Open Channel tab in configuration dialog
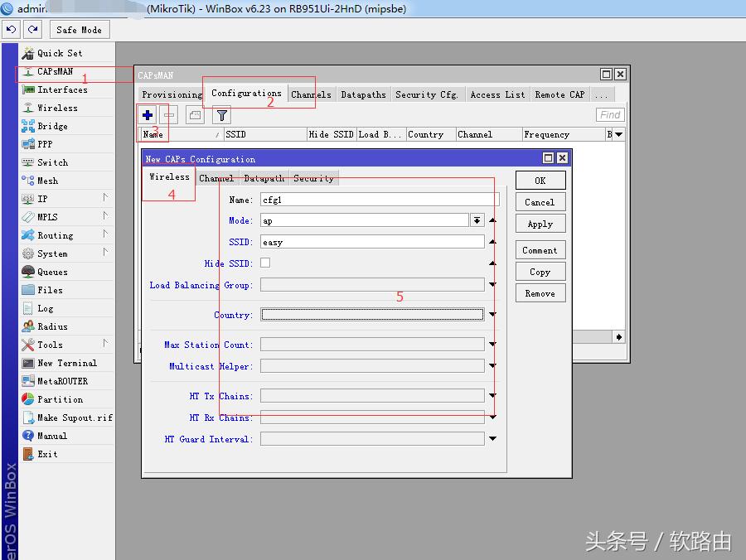Image resolution: width=746 pixels, height=560 pixels. click(216, 178)
